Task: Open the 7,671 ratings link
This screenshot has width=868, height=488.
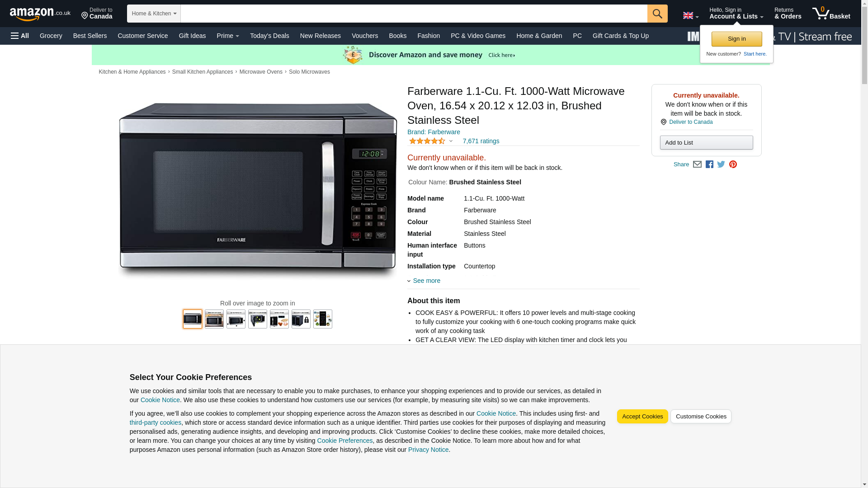Action: click(481, 141)
